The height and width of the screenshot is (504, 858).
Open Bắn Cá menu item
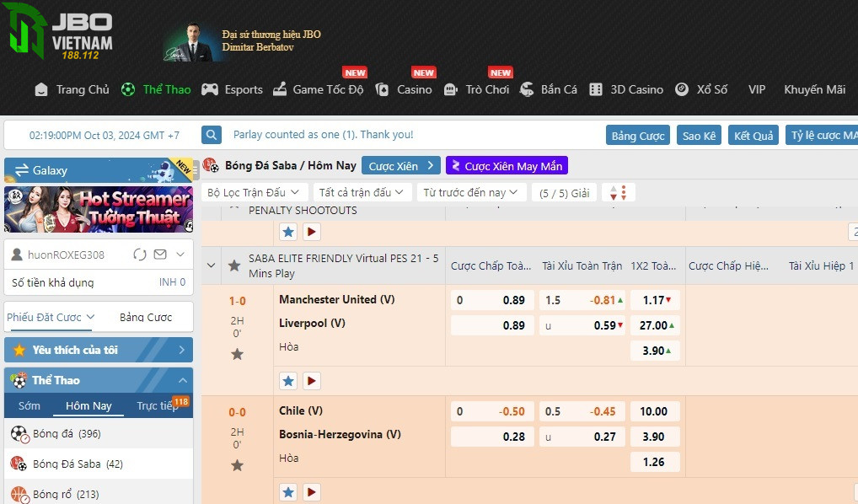(549, 89)
